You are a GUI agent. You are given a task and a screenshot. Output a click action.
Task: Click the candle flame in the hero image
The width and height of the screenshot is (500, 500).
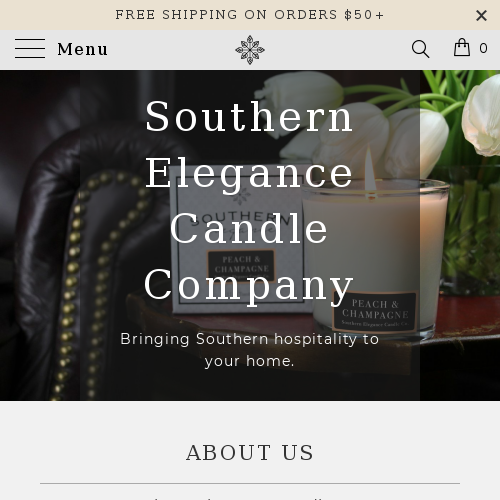tap(369, 169)
